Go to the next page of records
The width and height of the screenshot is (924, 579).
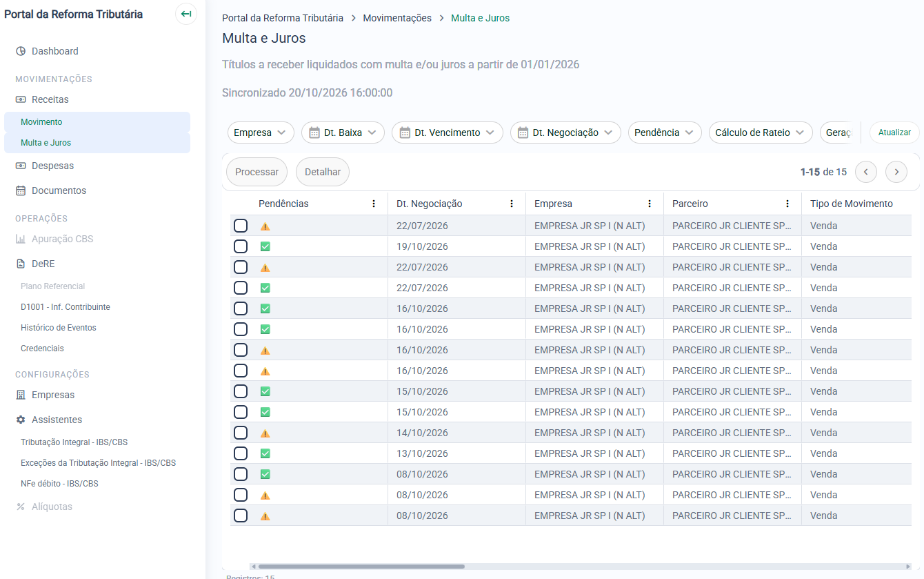(x=896, y=172)
